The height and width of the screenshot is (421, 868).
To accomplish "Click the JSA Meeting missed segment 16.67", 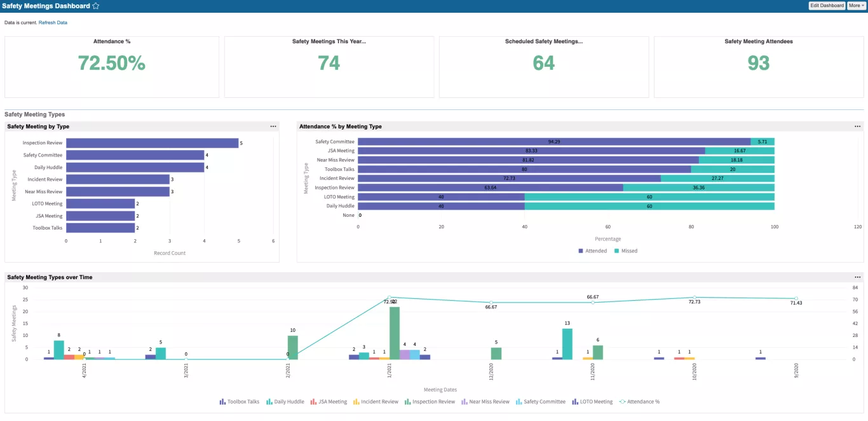I will coord(740,151).
